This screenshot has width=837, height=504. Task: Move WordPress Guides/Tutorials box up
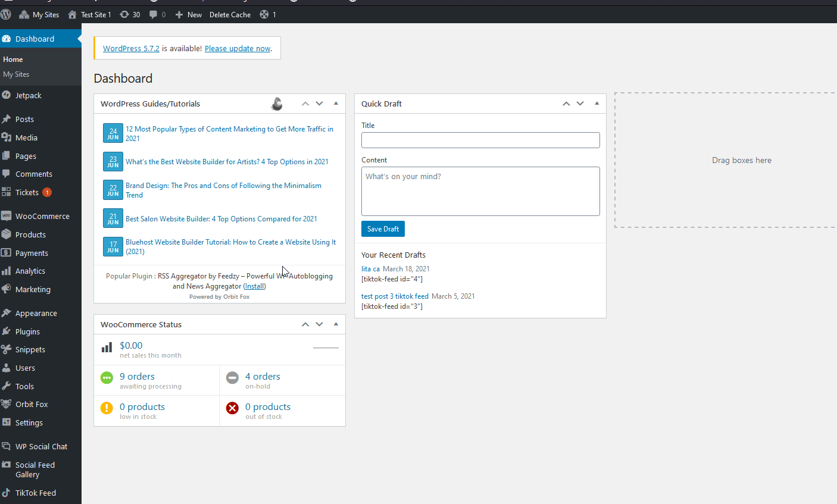coord(305,104)
